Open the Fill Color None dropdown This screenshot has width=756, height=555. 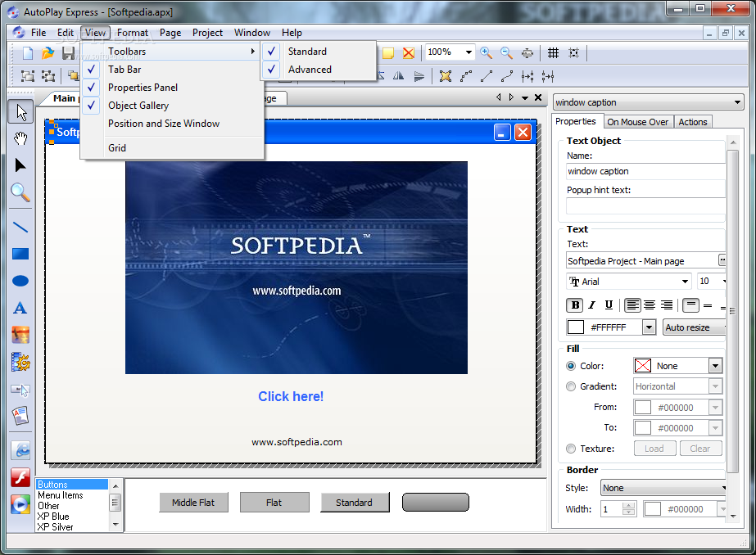coord(715,366)
